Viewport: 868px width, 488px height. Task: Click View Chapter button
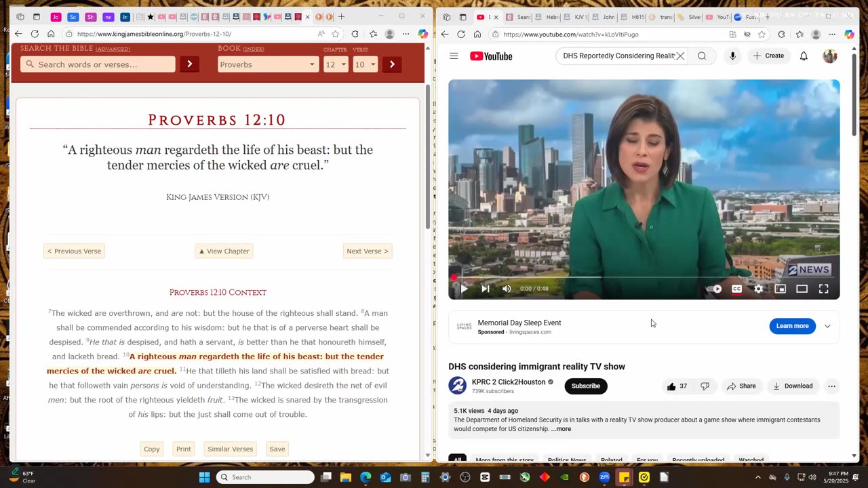pos(224,251)
